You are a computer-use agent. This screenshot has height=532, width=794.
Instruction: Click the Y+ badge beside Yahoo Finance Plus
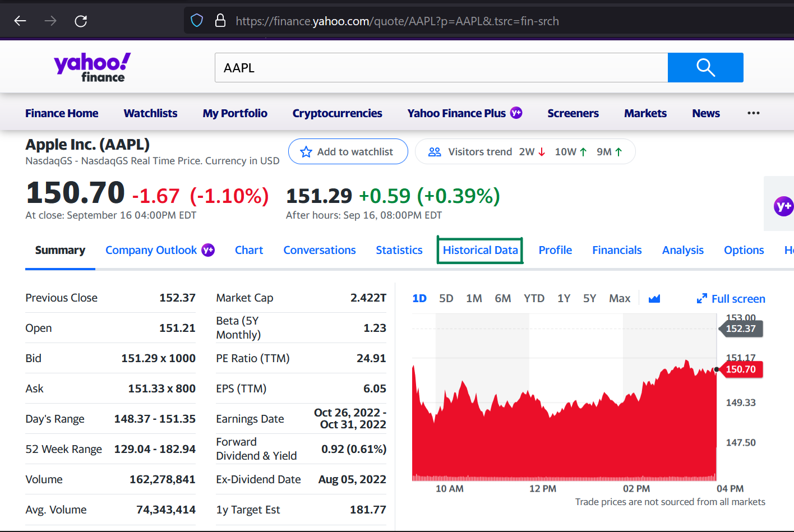(516, 113)
